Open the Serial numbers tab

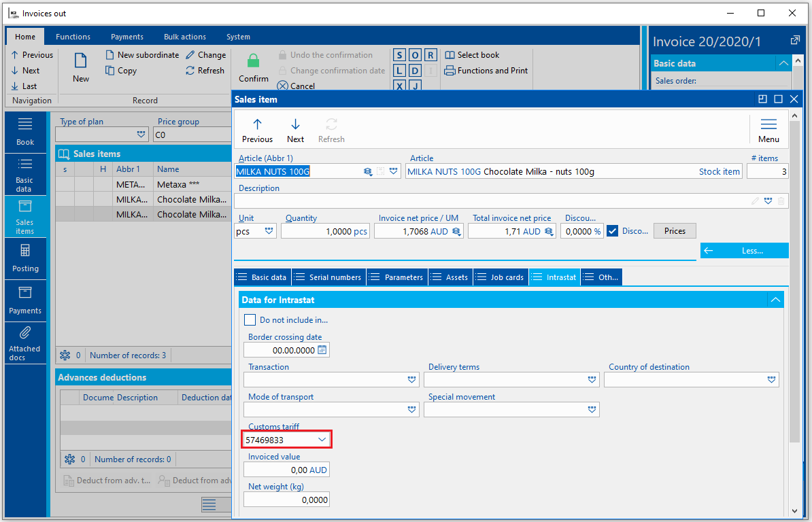[x=329, y=277]
